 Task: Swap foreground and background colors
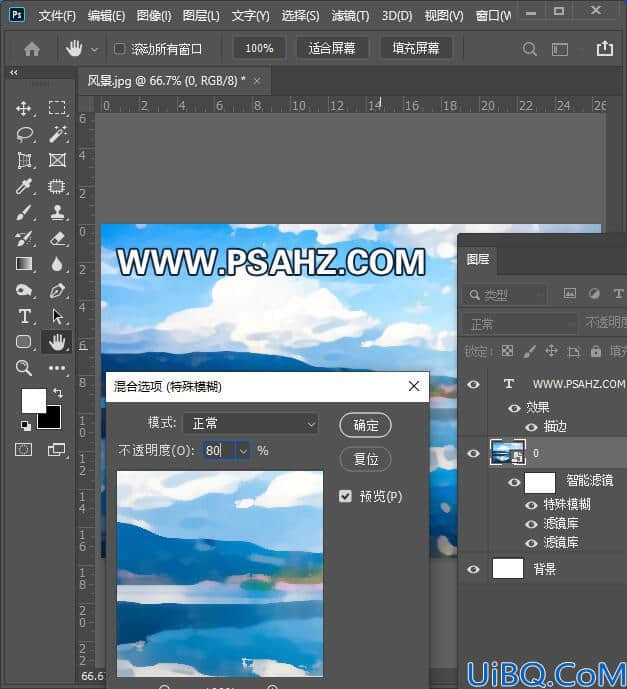(x=58, y=392)
